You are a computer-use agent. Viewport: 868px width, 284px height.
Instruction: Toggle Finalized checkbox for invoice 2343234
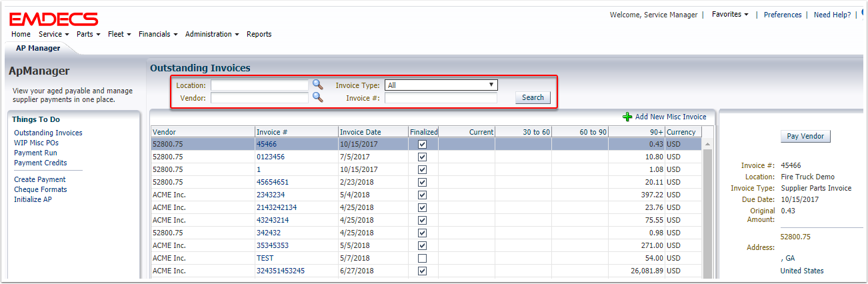tap(422, 195)
